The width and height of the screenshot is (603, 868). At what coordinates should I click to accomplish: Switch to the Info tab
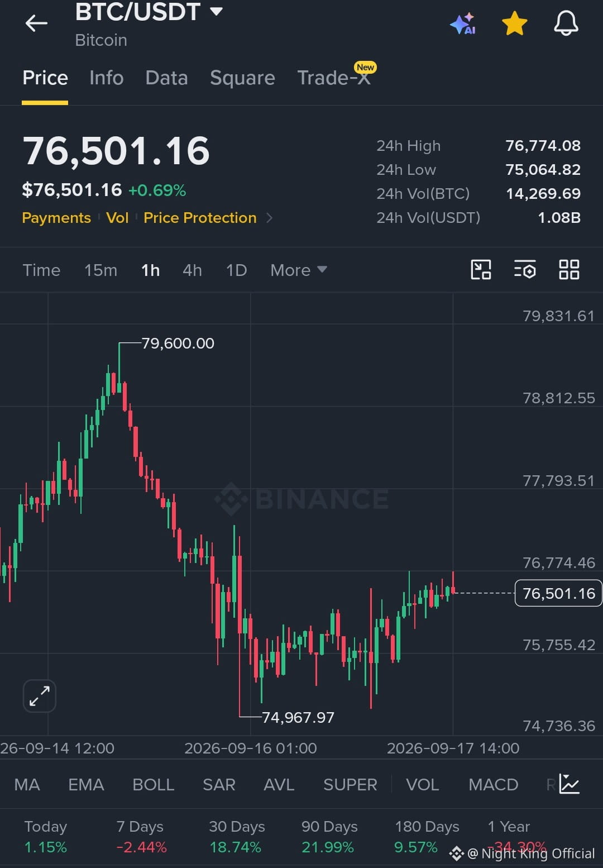(x=106, y=78)
